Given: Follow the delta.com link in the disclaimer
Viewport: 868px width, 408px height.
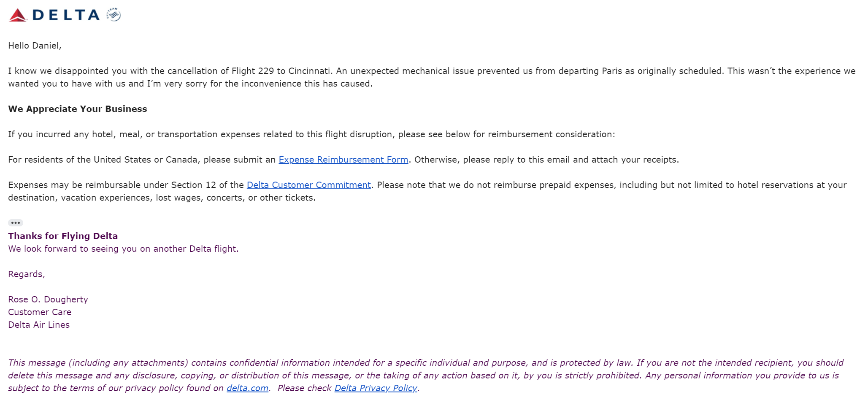Looking at the screenshot, I should pos(247,388).
